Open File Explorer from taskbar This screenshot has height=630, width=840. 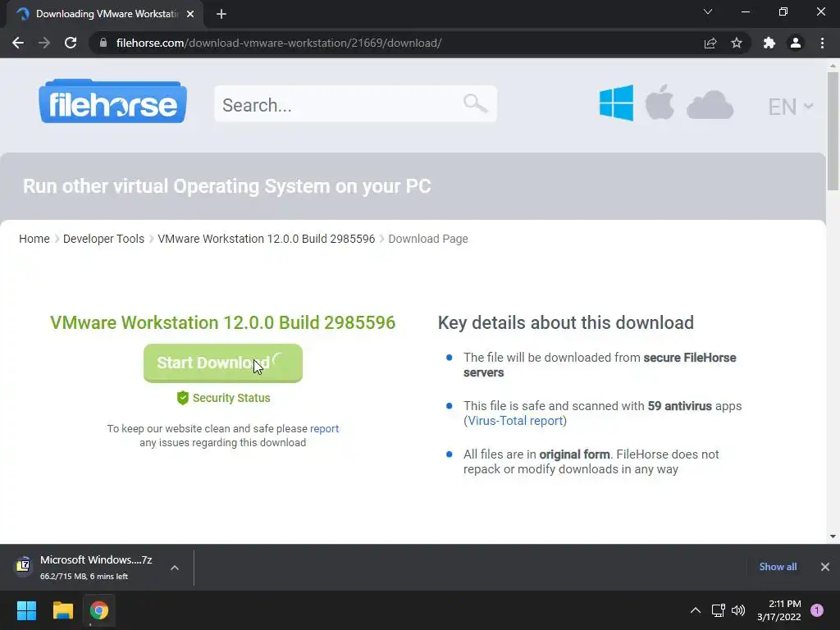coord(62,610)
